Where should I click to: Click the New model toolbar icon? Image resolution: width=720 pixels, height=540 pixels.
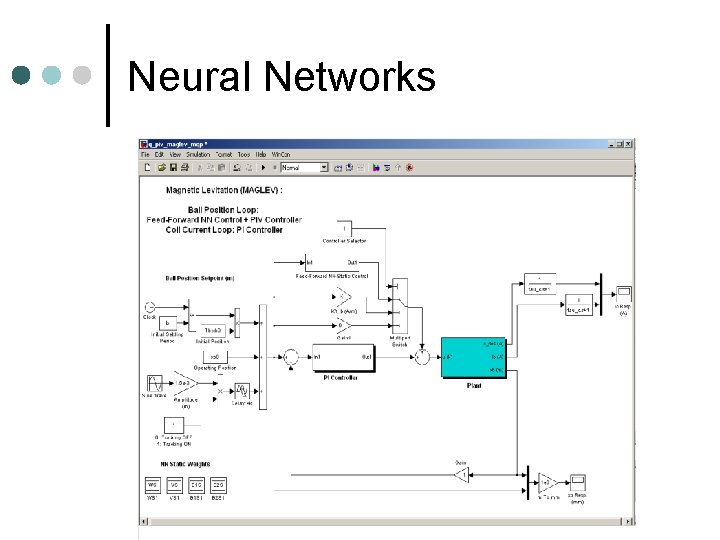coord(147,168)
